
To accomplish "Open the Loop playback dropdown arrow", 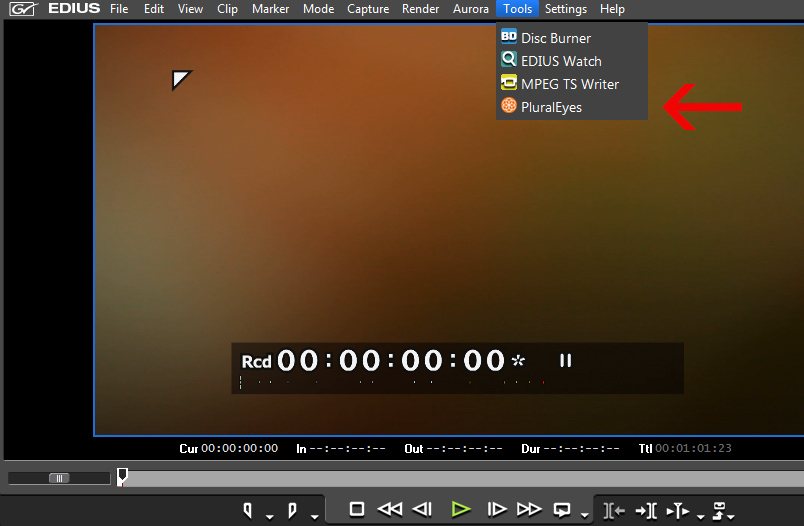I will (584, 516).
